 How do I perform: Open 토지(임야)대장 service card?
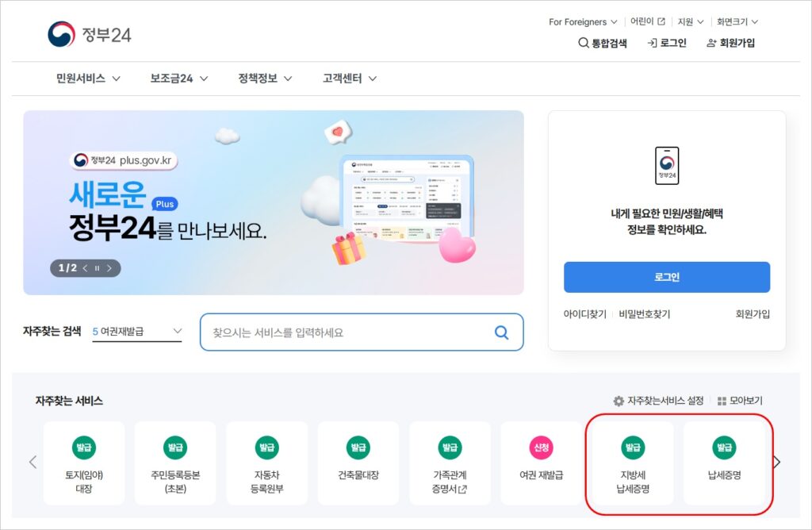tap(84, 463)
